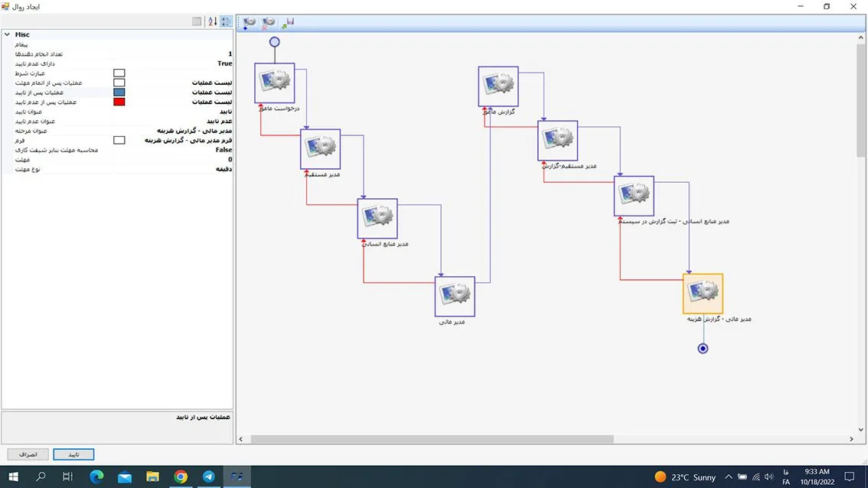
Task: Click the save workflow floppy disk icon
Action: click(x=288, y=23)
